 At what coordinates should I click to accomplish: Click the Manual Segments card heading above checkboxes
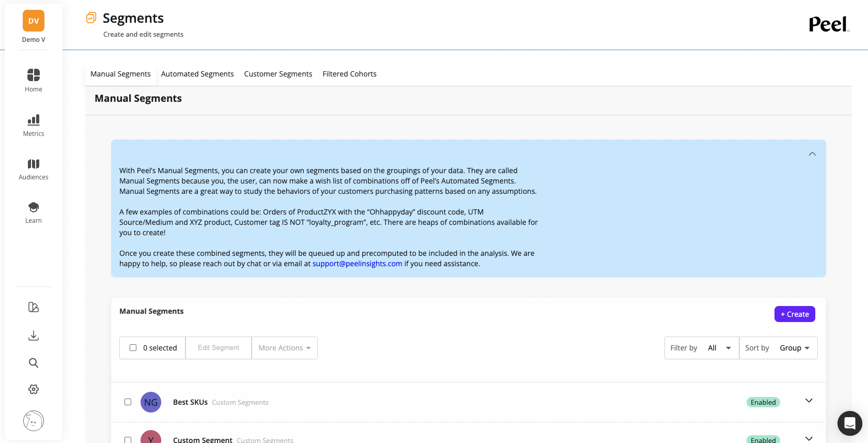pyautogui.click(x=151, y=311)
